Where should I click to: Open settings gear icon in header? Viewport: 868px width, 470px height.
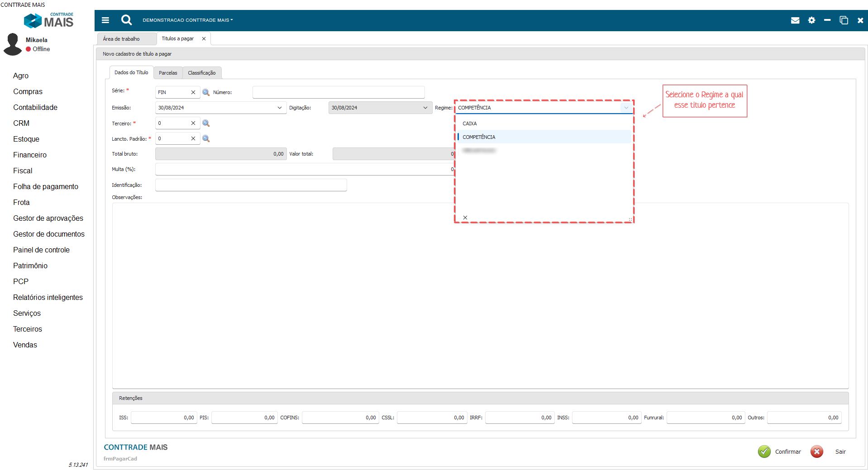click(811, 20)
